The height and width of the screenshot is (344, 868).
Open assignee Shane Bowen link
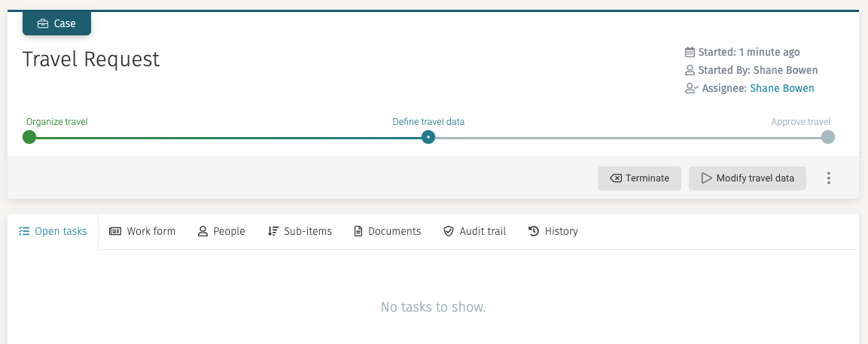pos(781,88)
